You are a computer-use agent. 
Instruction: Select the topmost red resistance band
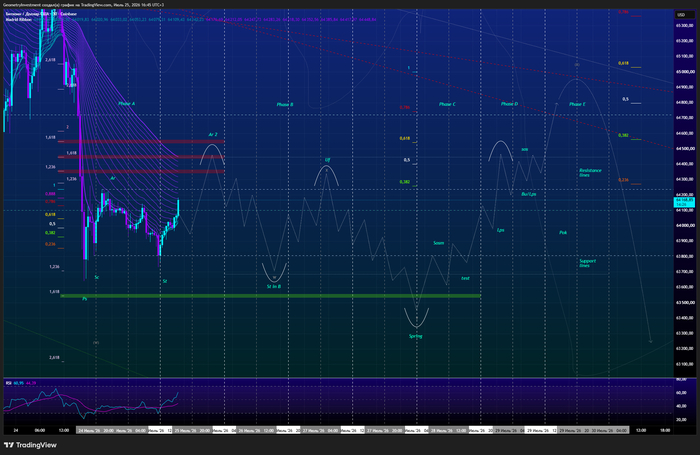point(141,142)
